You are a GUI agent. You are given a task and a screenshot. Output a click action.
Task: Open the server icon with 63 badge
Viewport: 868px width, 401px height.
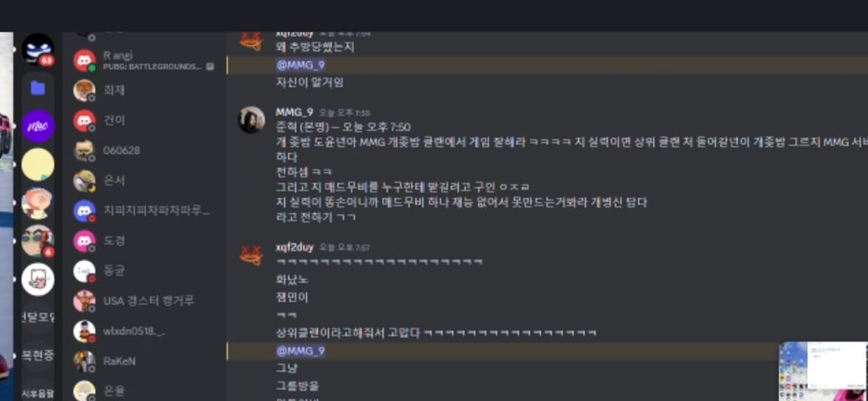[x=38, y=50]
